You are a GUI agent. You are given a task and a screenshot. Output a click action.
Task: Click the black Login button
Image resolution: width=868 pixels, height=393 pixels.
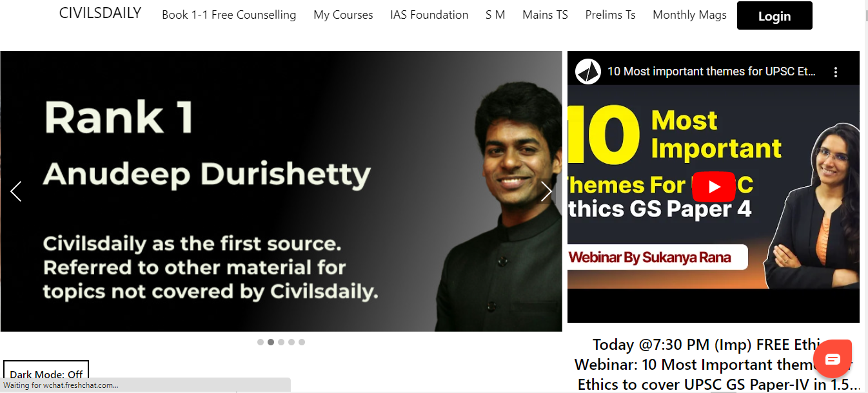point(774,16)
